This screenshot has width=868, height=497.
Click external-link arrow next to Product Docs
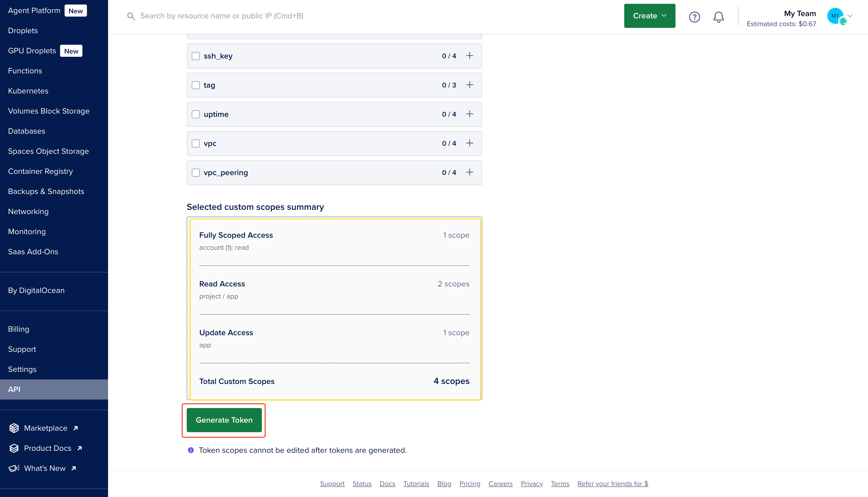(80, 448)
